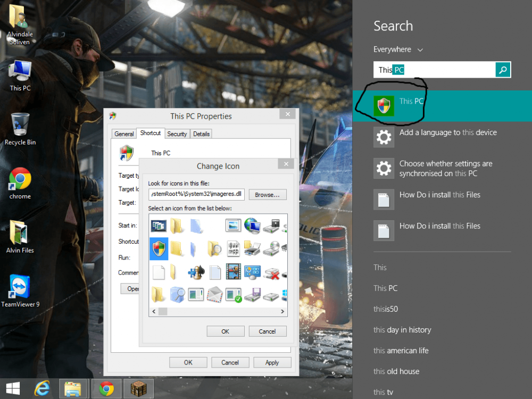Viewport: 532px width, 399px height.
Task: Select the lined notepad document icon
Action: click(215, 272)
